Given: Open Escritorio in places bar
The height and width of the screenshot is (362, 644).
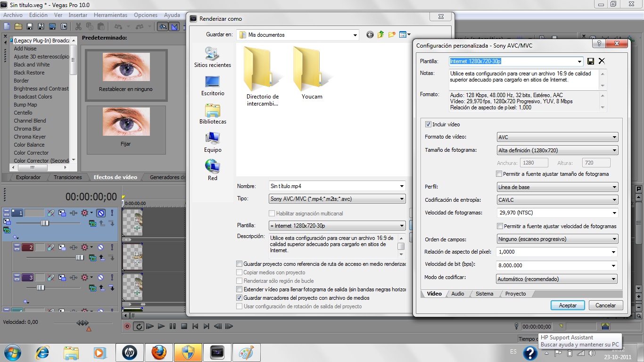Looking at the screenshot, I should (212, 85).
